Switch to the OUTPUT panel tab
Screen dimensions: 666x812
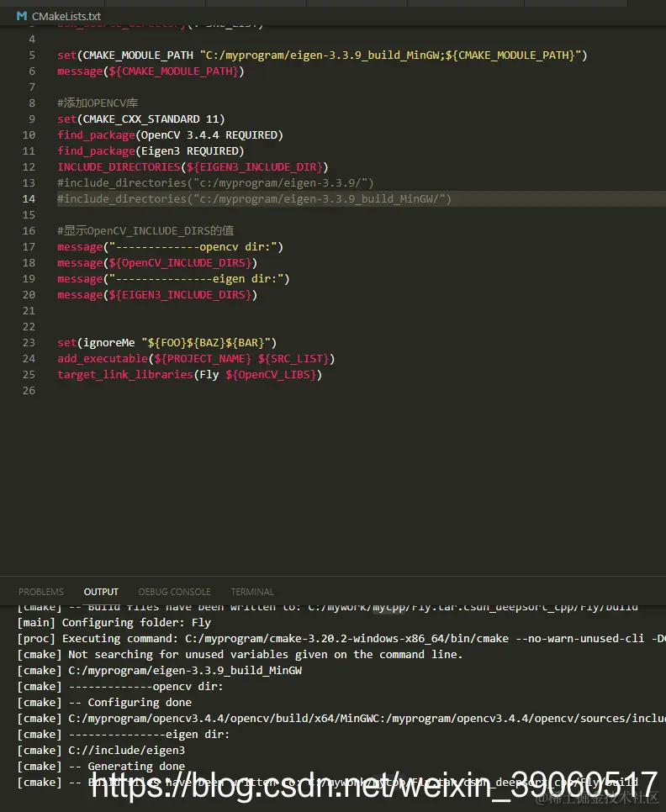coord(101,592)
